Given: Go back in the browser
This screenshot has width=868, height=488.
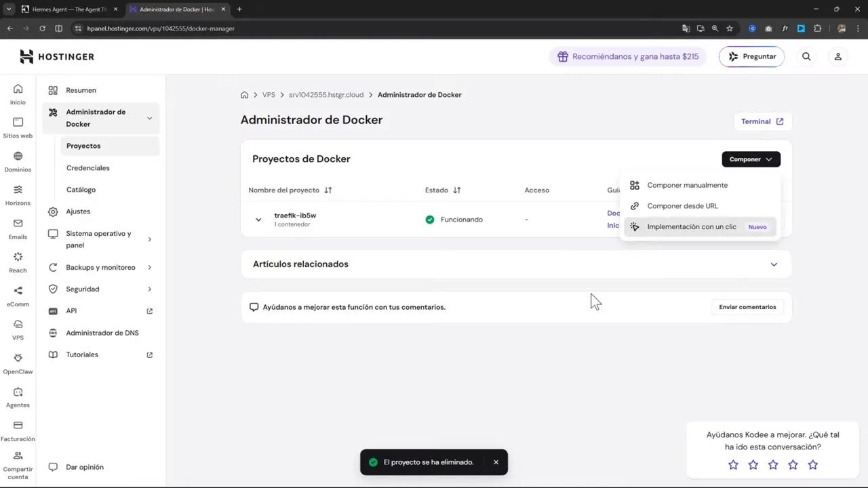Looking at the screenshot, I should [x=9, y=28].
